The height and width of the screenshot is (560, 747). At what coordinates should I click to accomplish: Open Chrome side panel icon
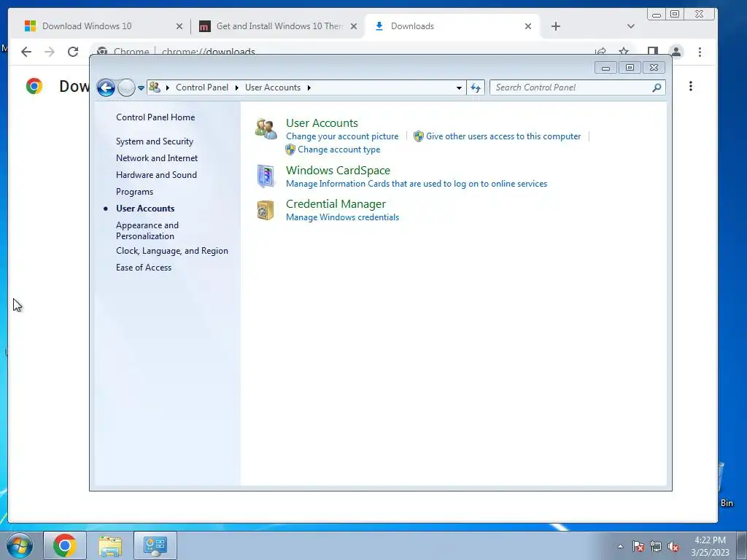pyautogui.click(x=653, y=51)
